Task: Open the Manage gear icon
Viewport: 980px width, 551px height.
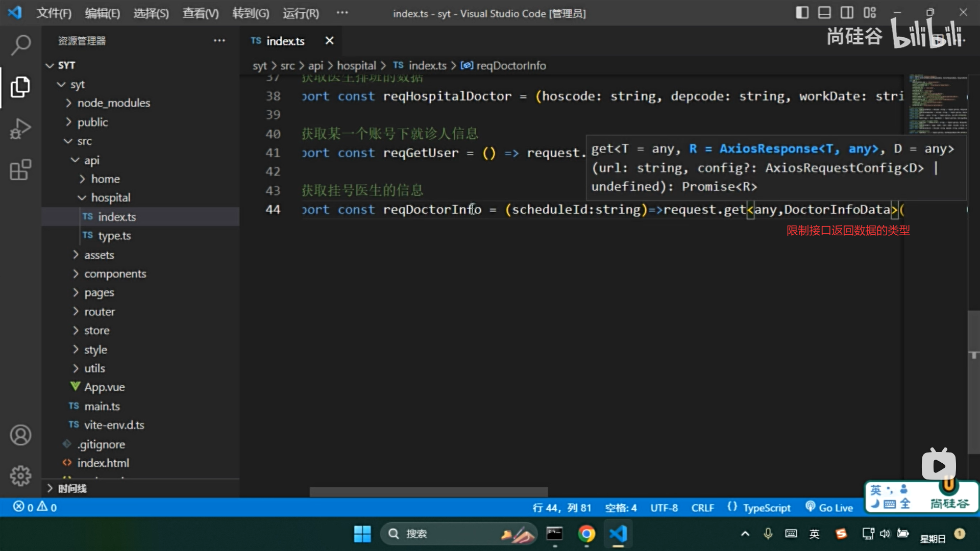Action: coord(20,475)
